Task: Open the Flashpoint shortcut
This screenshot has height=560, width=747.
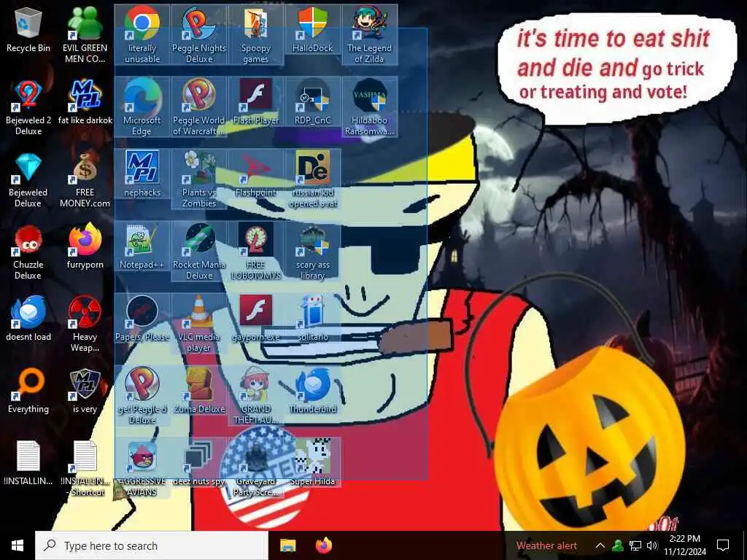Action: click(256, 174)
